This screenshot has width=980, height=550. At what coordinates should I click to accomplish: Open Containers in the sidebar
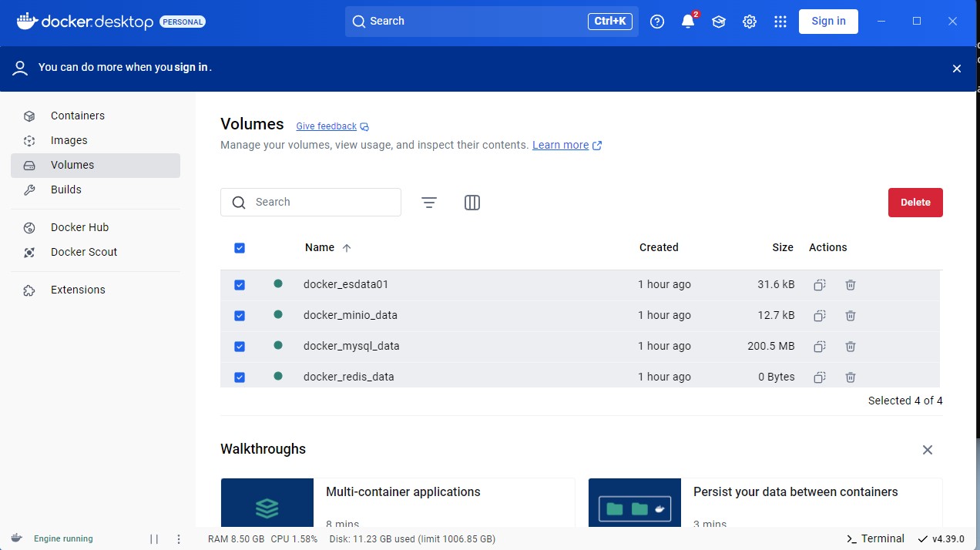click(x=96, y=116)
